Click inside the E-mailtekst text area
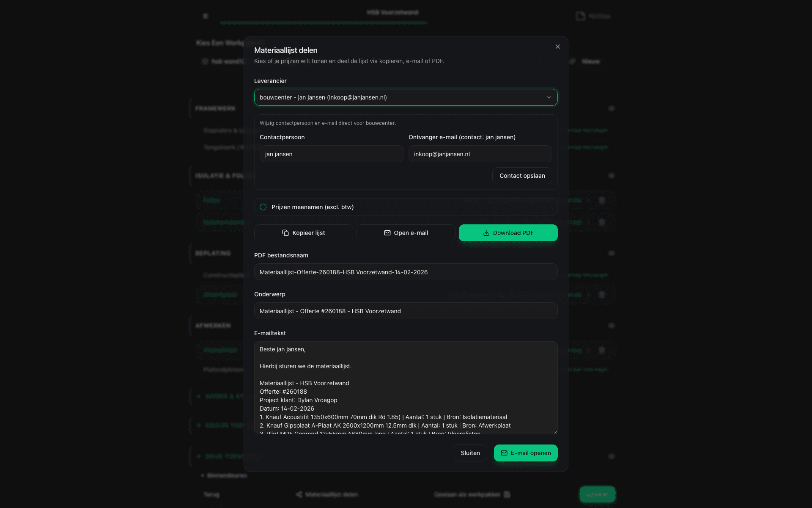 [406, 387]
